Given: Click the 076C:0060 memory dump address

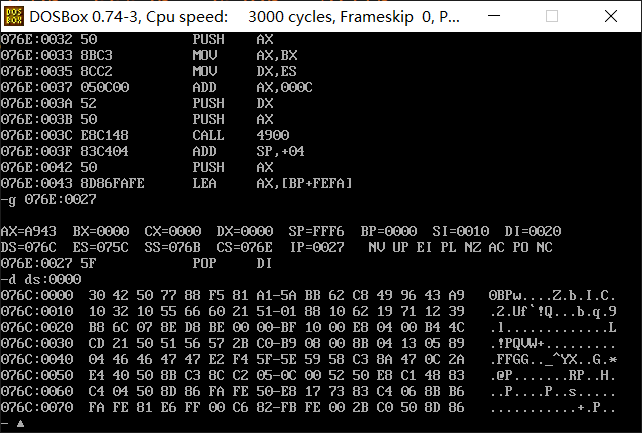Looking at the screenshot, I should (x=37, y=391).
